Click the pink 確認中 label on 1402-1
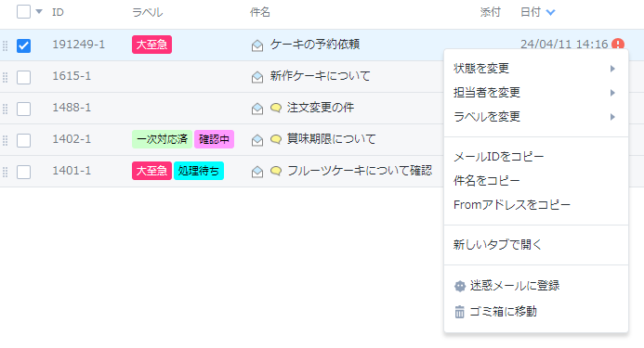This screenshot has width=644, height=348. (214, 139)
